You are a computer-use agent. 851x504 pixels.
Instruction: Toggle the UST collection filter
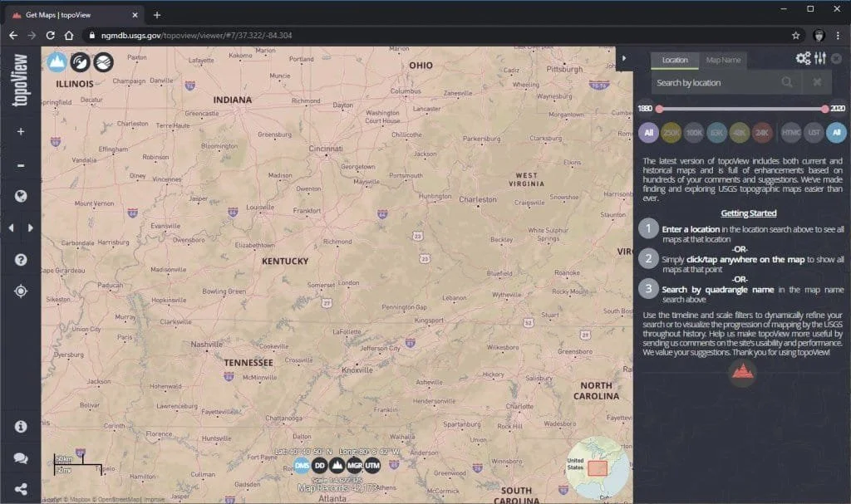click(x=814, y=133)
